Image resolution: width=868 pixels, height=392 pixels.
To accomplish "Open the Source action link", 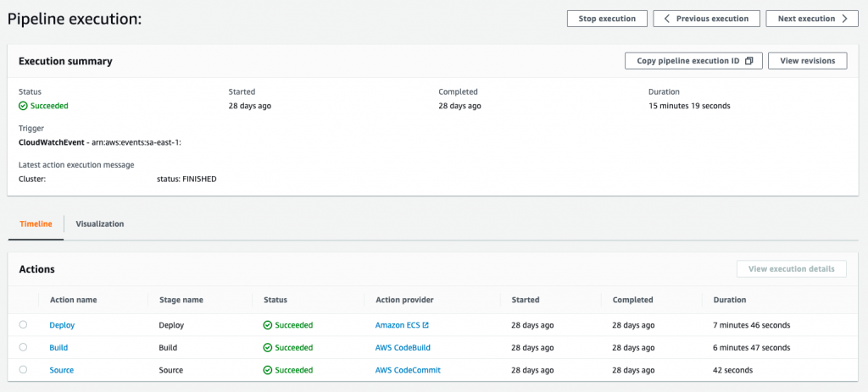I will click(61, 370).
